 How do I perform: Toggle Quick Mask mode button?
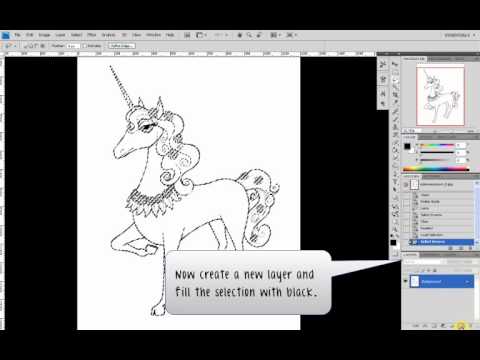[x=395, y=253]
